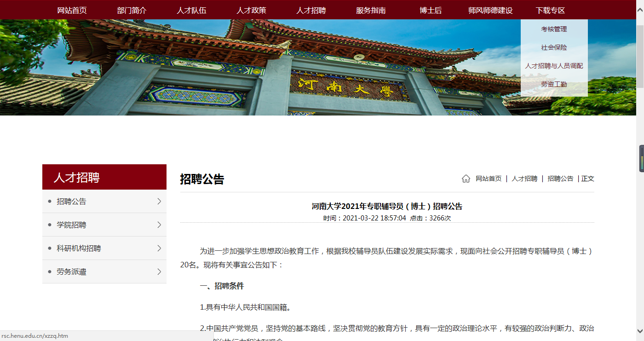The width and height of the screenshot is (644, 341).
Task: Expand the 学院招聘 sidebar arrow
Action: click(x=159, y=225)
